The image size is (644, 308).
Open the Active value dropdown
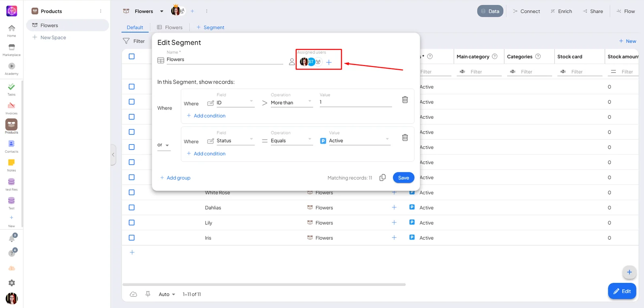point(359,141)
